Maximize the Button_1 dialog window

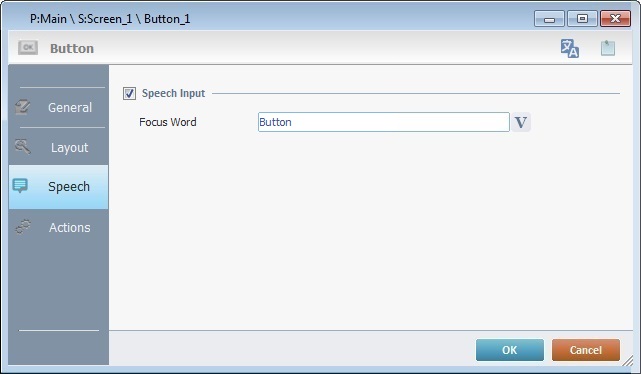tap(582, 19)
